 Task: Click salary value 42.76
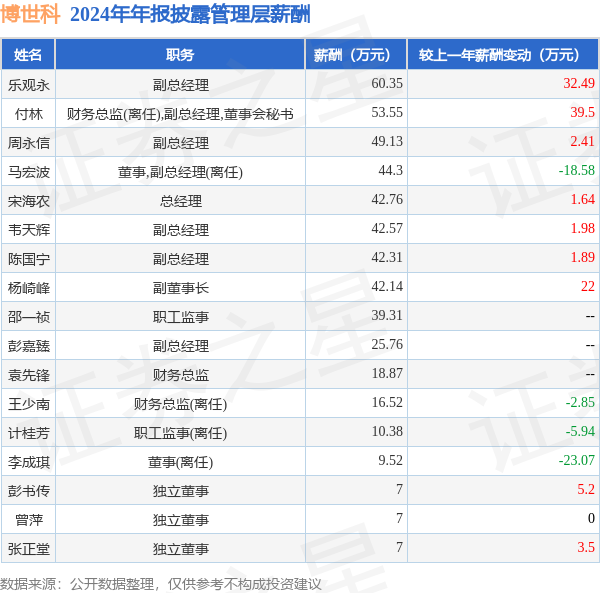(387, 199)
